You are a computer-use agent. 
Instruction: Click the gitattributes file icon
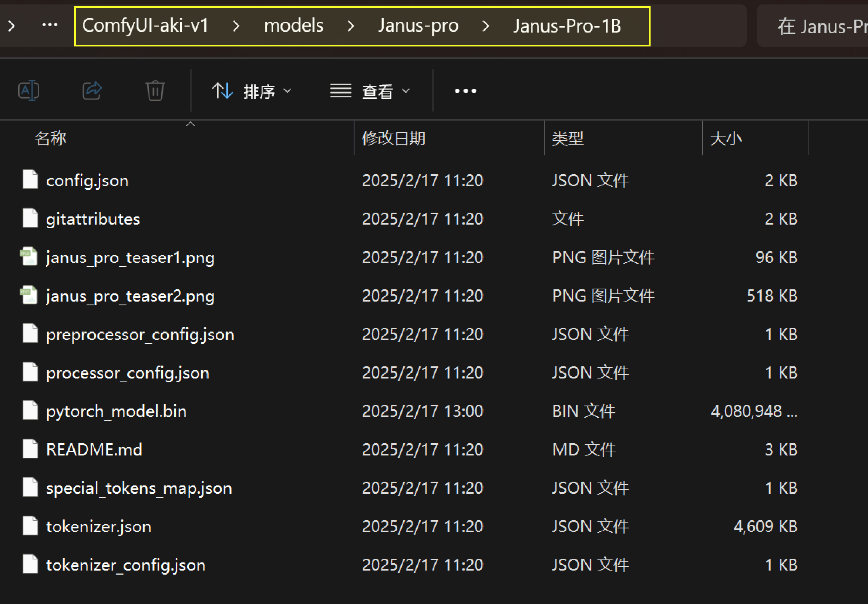pyautogui.click(x=30, y=218)
